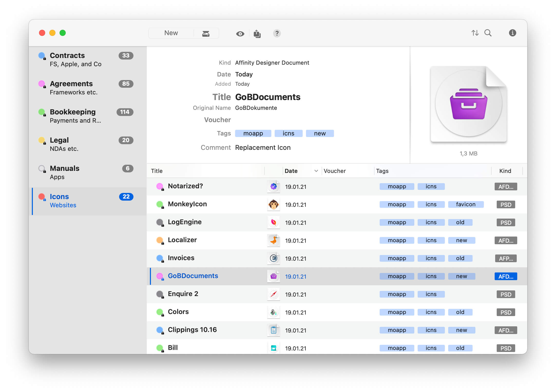Open help via the question mark icon
This screenshot has height=392, width=556.
pyautogui.click(x=276, y=33)
